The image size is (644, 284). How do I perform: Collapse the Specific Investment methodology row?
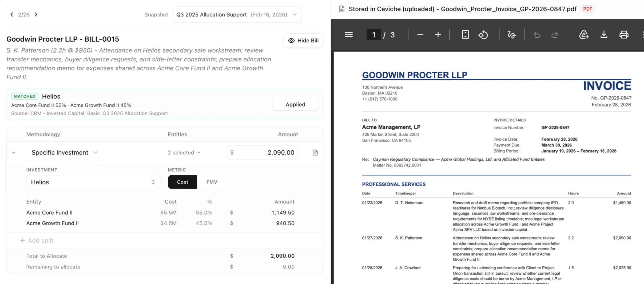(x=13, y=152)
